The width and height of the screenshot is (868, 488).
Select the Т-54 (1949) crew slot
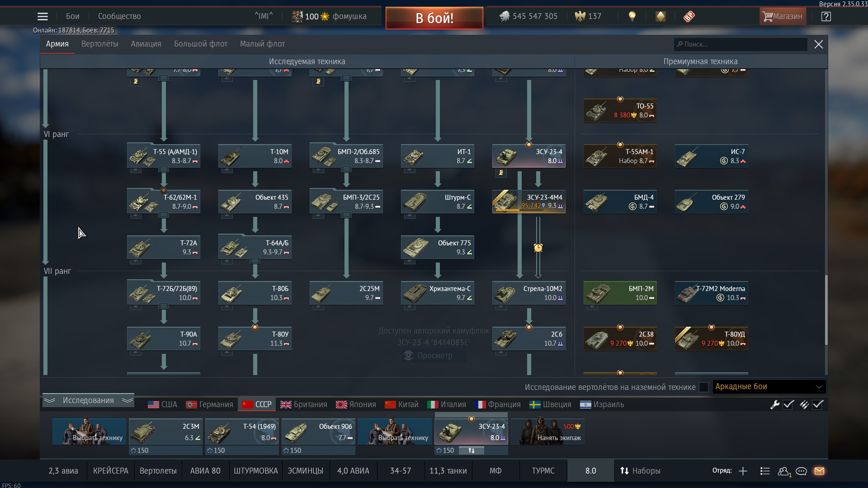242,432
